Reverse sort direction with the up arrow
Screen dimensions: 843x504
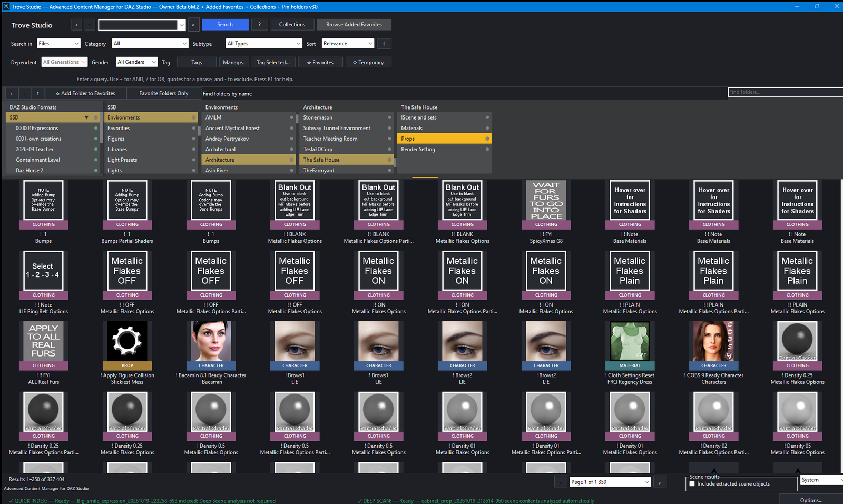point(384,44)
